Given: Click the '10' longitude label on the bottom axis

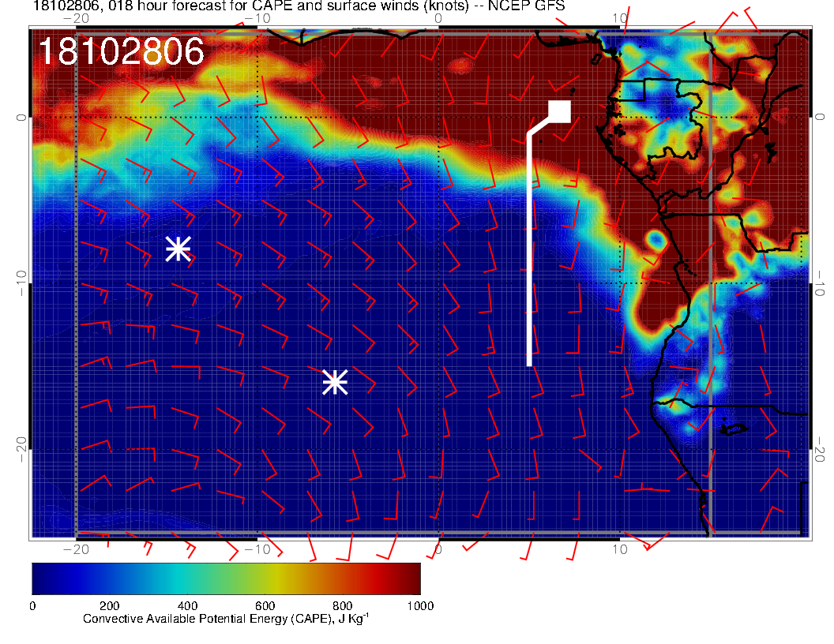Looking at the screenshot, I should point(620,549).
